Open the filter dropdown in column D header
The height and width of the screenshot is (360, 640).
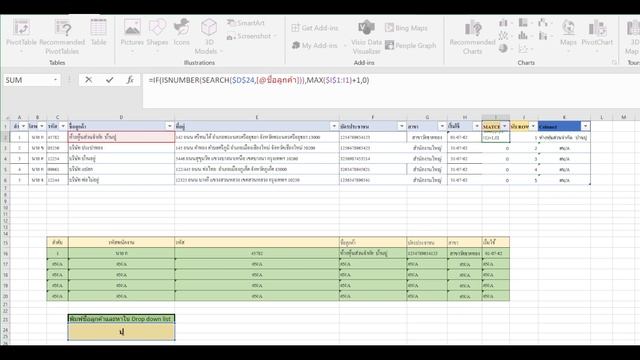pos(169,126)
